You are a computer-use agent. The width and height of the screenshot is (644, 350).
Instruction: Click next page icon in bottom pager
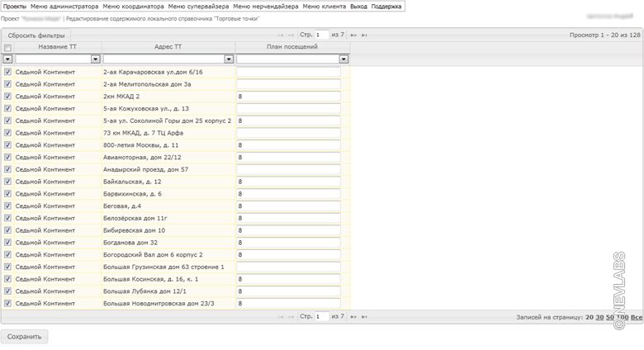point(354,317)
